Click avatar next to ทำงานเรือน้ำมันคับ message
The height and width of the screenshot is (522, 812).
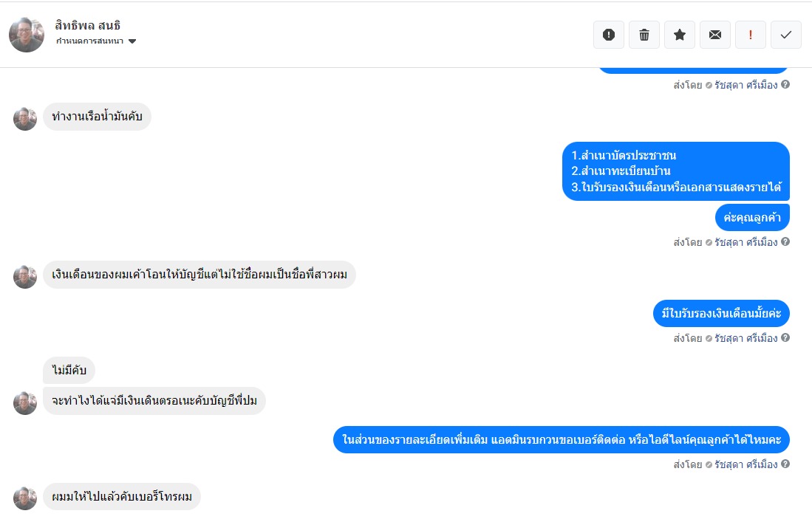(25, 118)
